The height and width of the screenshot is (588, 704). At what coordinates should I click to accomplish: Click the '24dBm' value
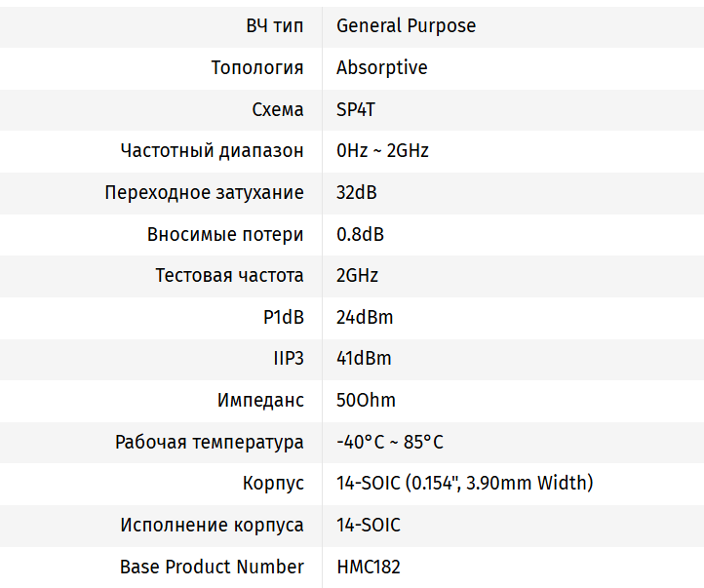coord(365,318)
